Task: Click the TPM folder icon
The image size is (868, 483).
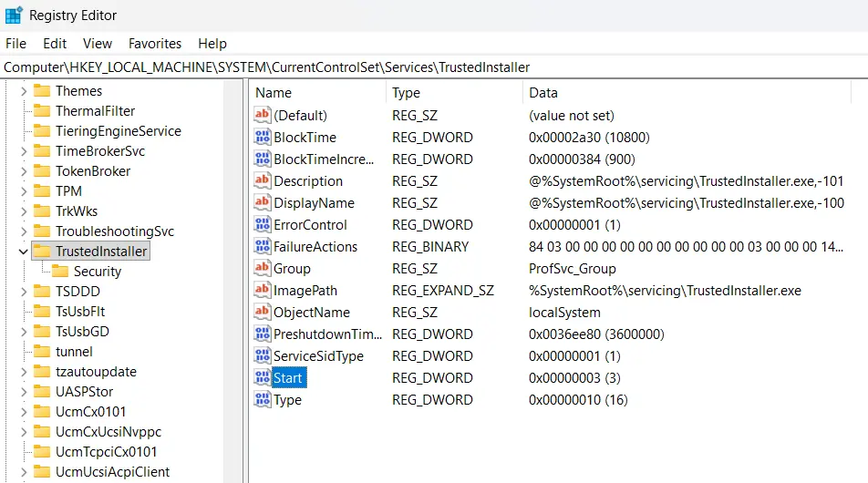Action: [x=42, y=190]
